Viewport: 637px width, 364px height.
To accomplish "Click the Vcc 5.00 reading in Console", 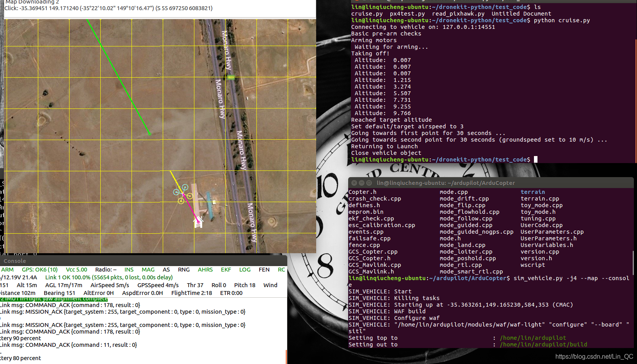I will [x=77, y=270].
